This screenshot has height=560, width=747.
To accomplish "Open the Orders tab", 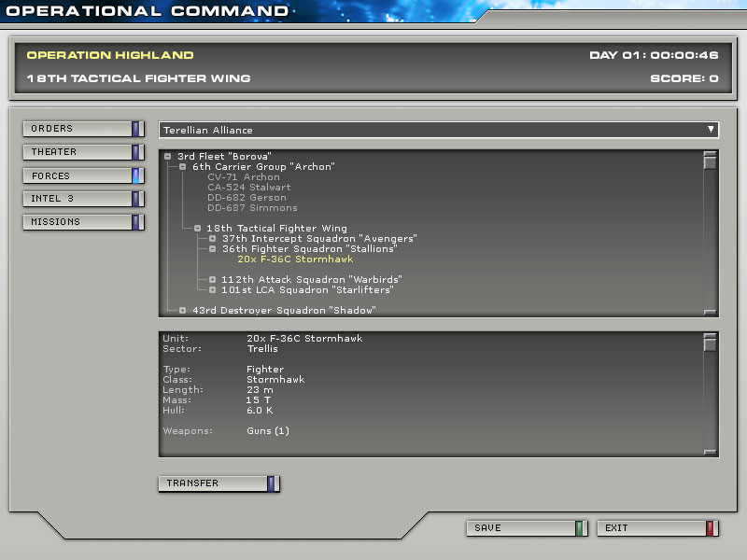I will tap(82, 129).
